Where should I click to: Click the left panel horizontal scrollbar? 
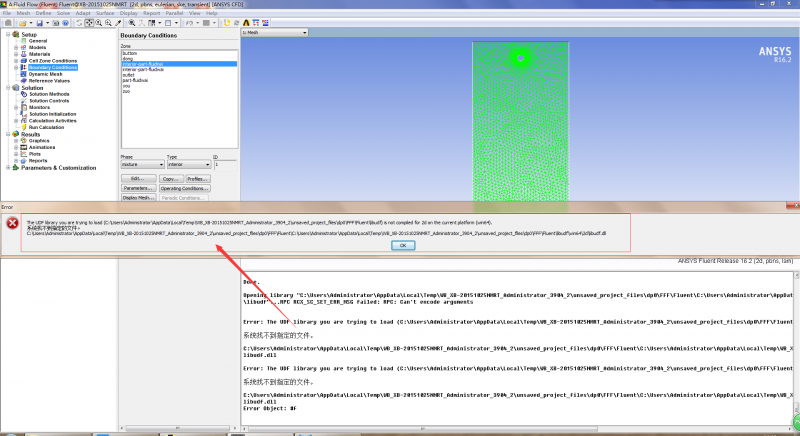pos(179,428)
